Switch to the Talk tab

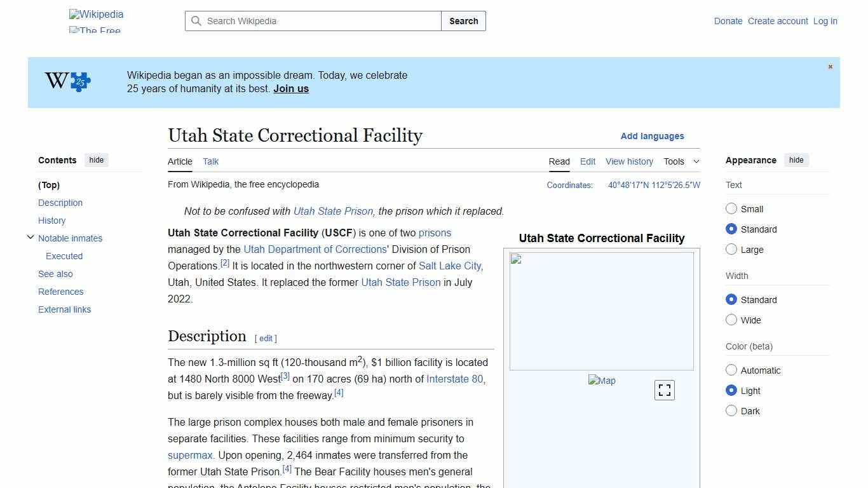[x=210, y=161]
